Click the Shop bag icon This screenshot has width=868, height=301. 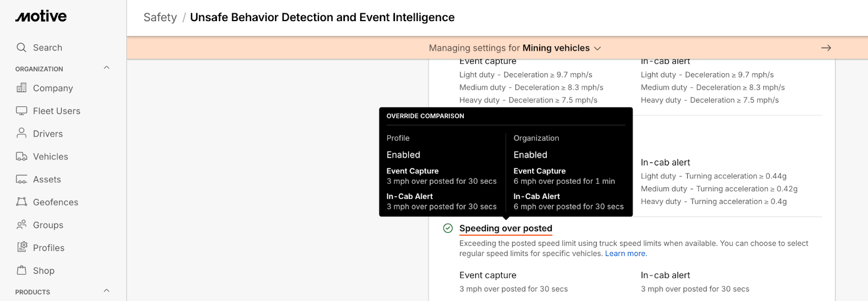pos(21,270)
